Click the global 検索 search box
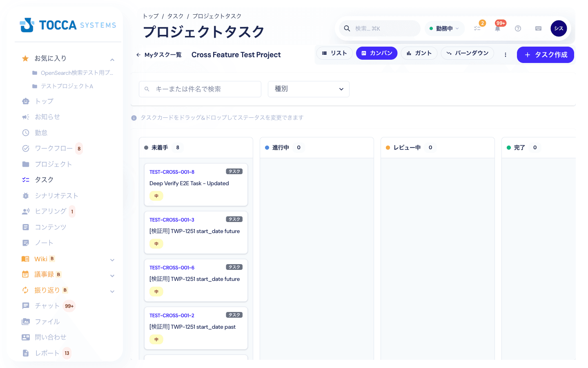Screen dimensions: 588x368 [x=380, y=29]
